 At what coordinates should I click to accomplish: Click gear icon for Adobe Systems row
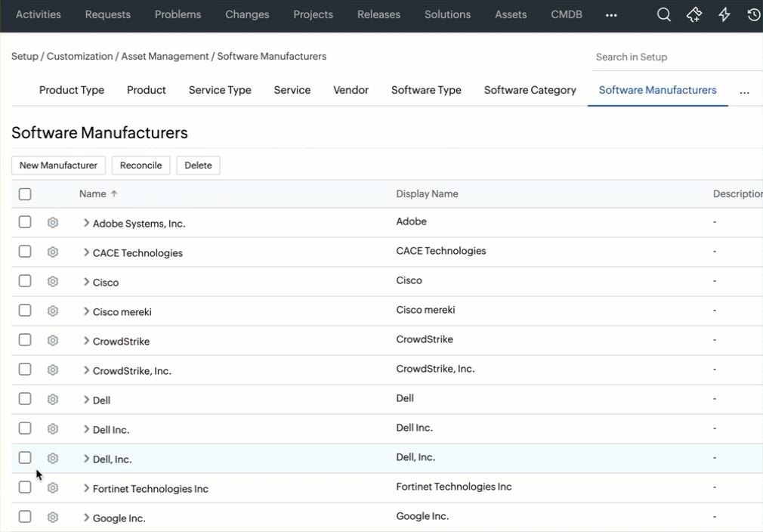coord(53,222)
